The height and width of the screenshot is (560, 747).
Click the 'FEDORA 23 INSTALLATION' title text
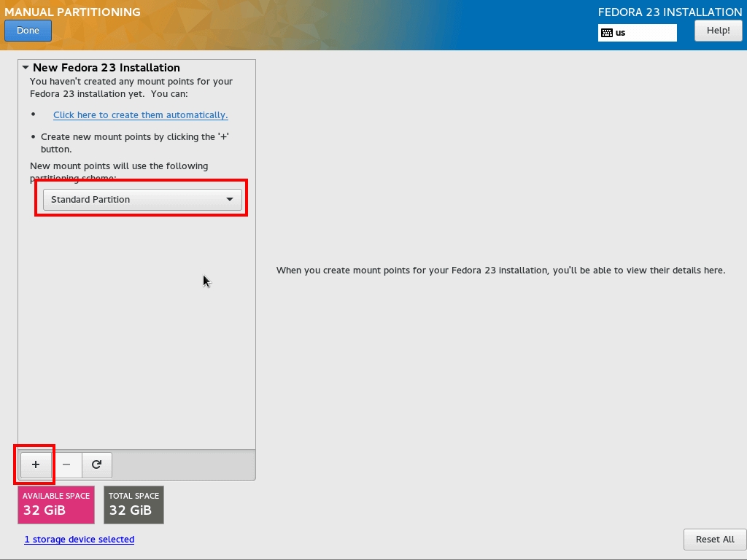pyautogui.click(x=670, y=12)
